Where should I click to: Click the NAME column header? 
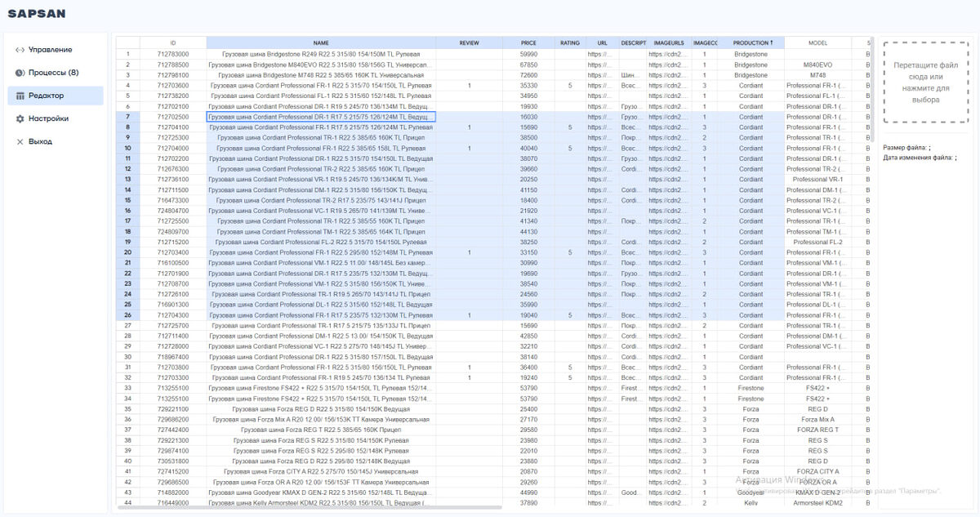321,42
